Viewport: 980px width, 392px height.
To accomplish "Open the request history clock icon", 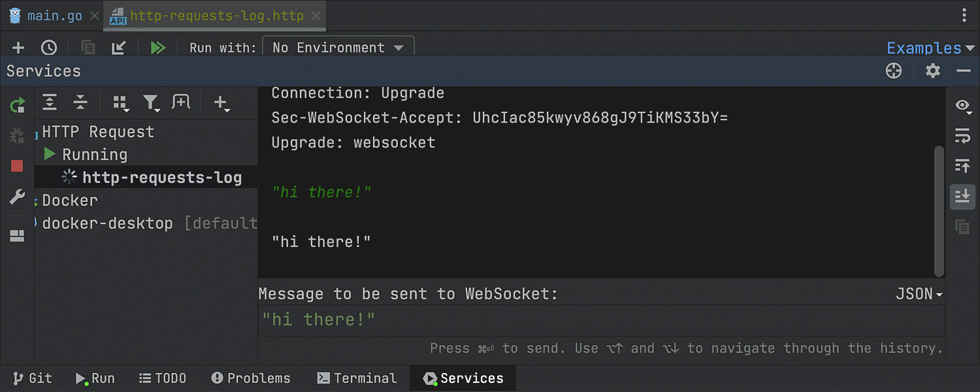I will coord(49,48).
